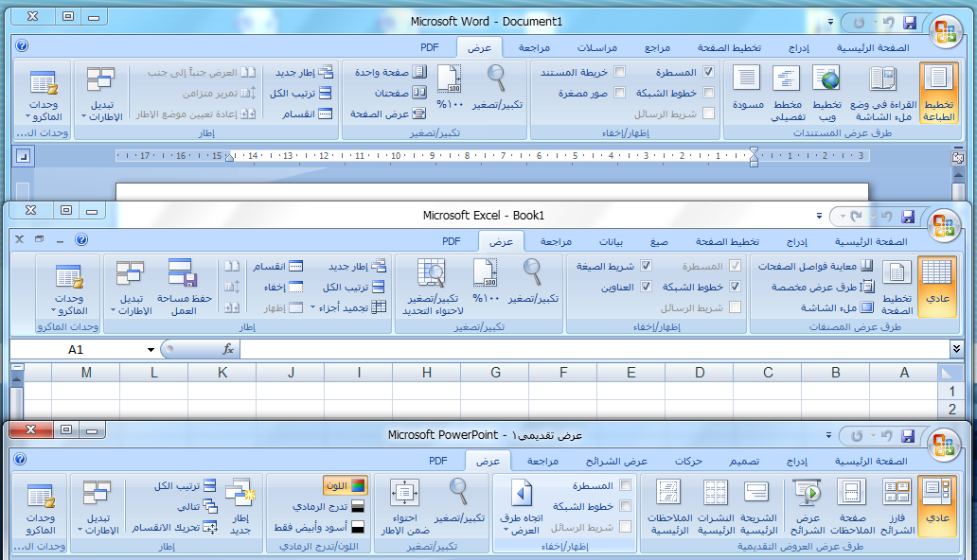977x560 pixels.
Task: Toggle the Ruler checkbox in Word
Action: tap(708, 72)
